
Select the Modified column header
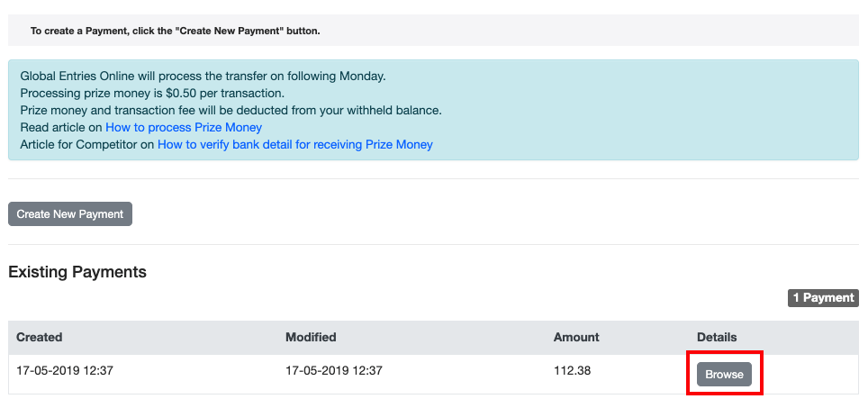(311, 337)
